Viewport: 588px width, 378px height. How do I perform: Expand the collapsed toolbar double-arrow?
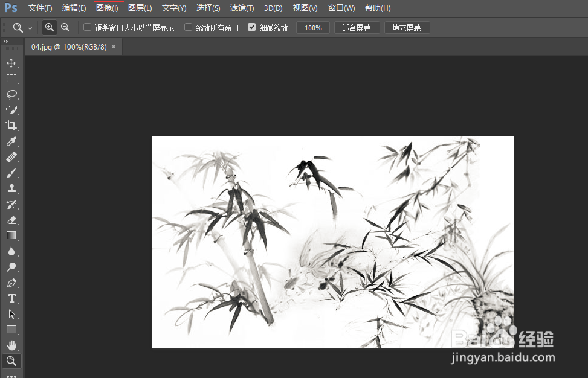coord(5,41)
